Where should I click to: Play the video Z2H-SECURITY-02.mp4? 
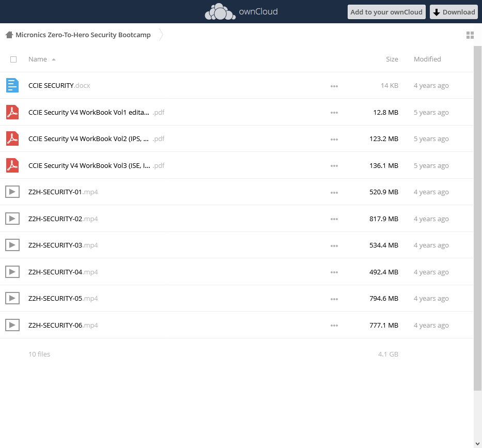tap(63, 219)
